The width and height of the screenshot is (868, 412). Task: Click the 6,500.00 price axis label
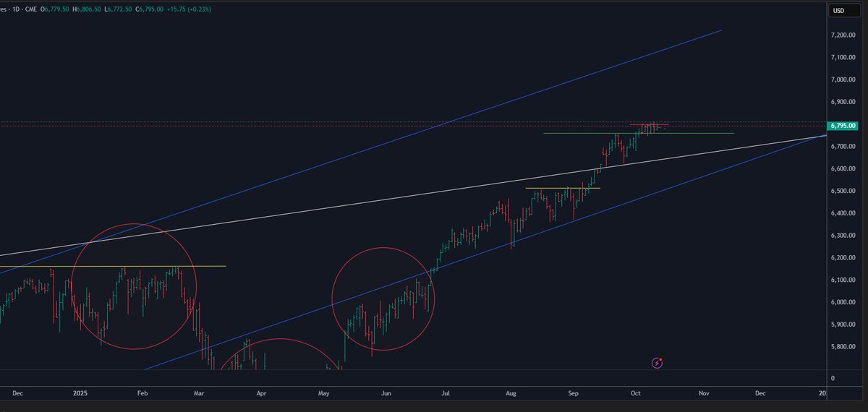pos(843,191)
